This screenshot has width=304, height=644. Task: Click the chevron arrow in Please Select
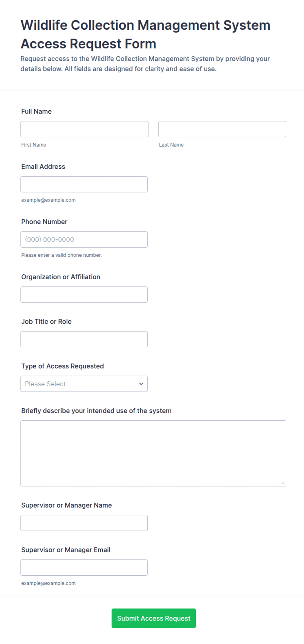click(141, 384)
